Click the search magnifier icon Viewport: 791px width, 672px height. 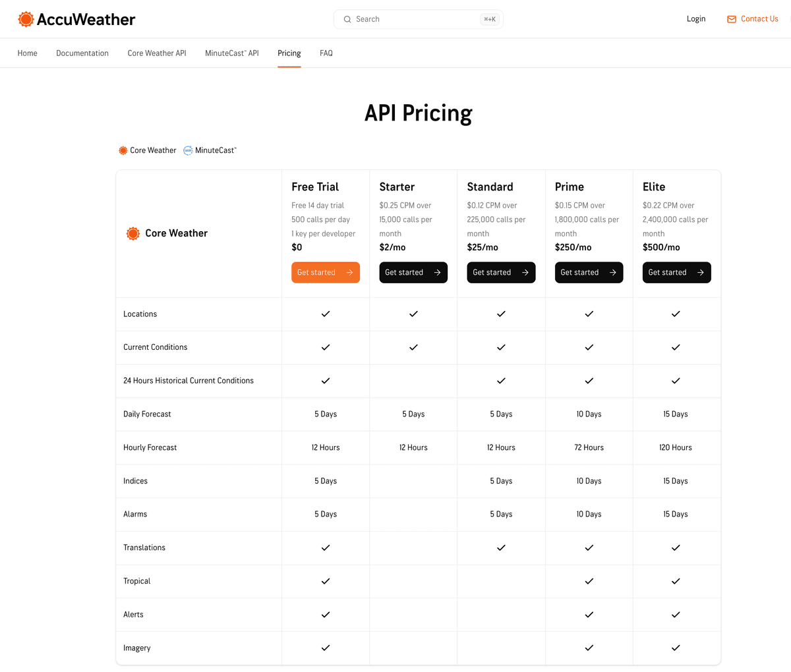[347, 19]
